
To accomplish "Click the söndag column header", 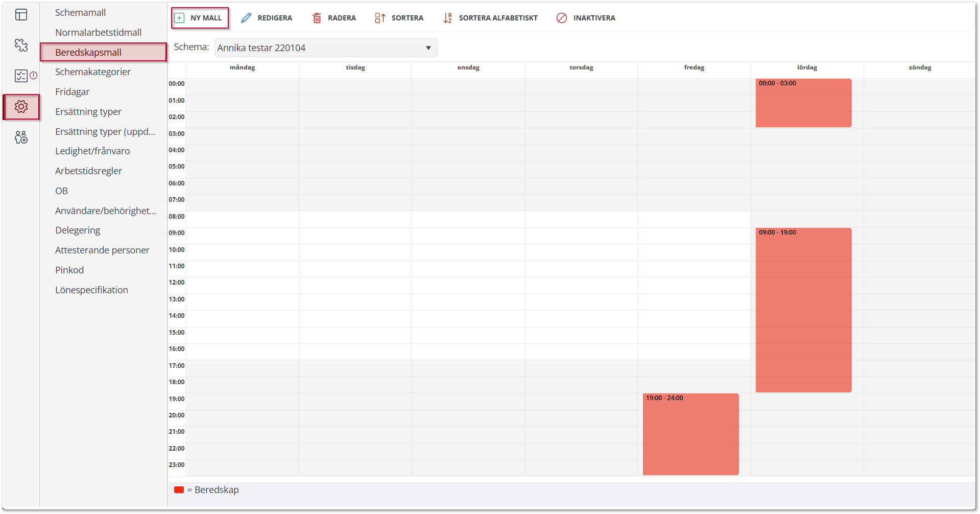I will coord(920,67).
